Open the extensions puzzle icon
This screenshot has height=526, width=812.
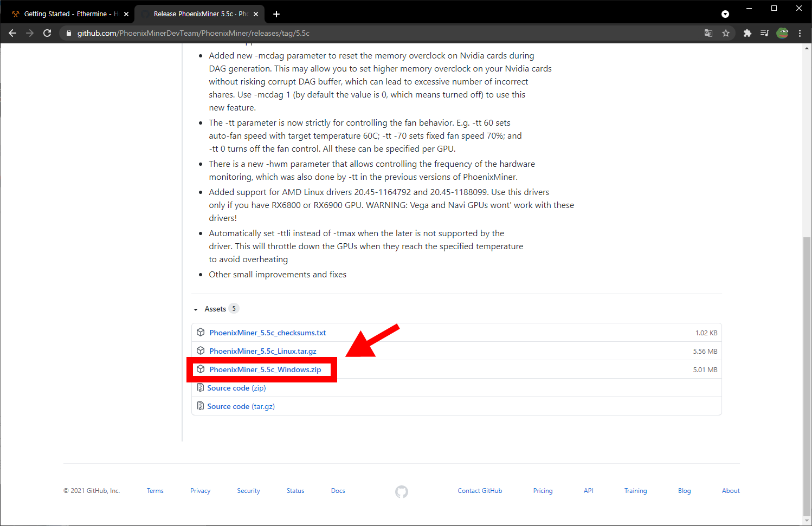coord(747,33)
